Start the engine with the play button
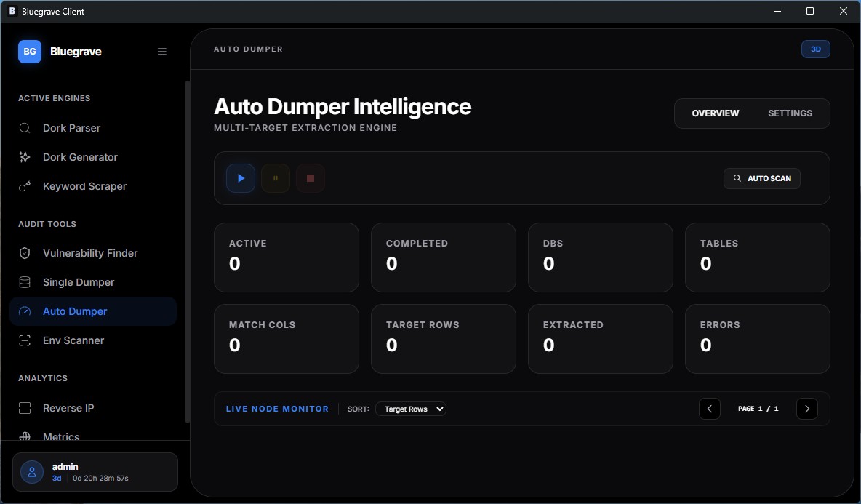This screenshot has width=861, height=504. tap(241, 178)
